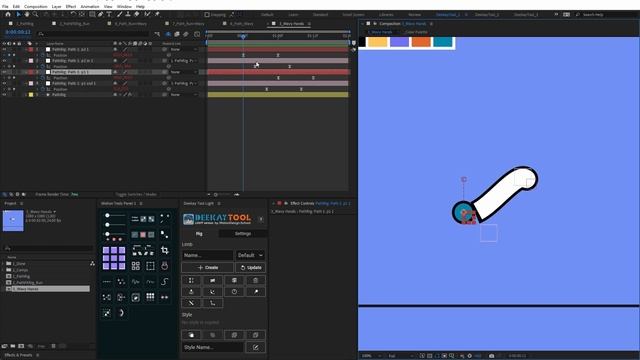
Task: Select the Selection arrow tool
Action: point(18,14)
